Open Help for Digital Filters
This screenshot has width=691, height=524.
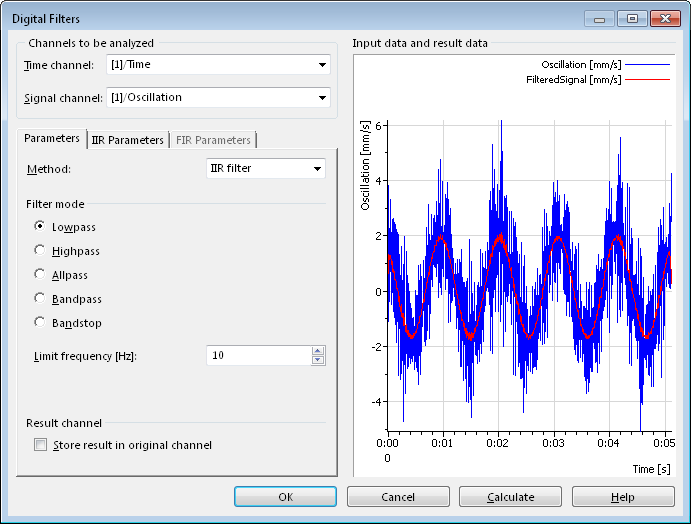(622, 497)
